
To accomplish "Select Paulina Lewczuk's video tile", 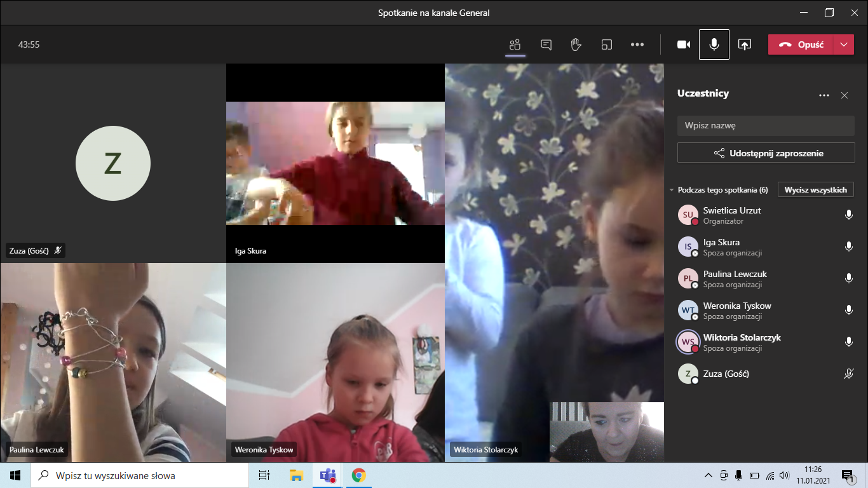I will (x=113, y=362).
